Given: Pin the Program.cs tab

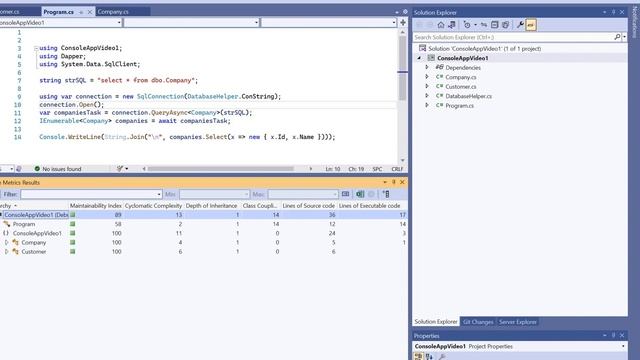Looking at the screenshot, I should pos(81,12).
